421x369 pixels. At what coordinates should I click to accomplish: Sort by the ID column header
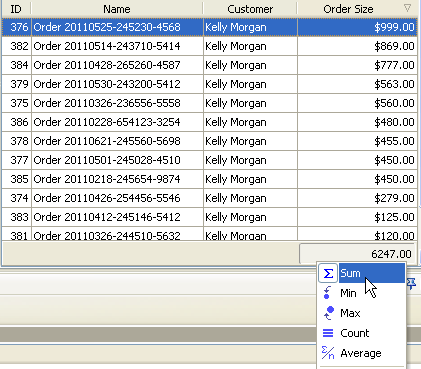point(16,9)
